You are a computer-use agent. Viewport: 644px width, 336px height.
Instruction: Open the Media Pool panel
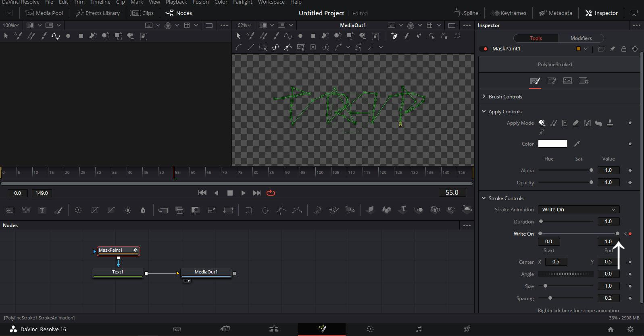coord(44,13)
